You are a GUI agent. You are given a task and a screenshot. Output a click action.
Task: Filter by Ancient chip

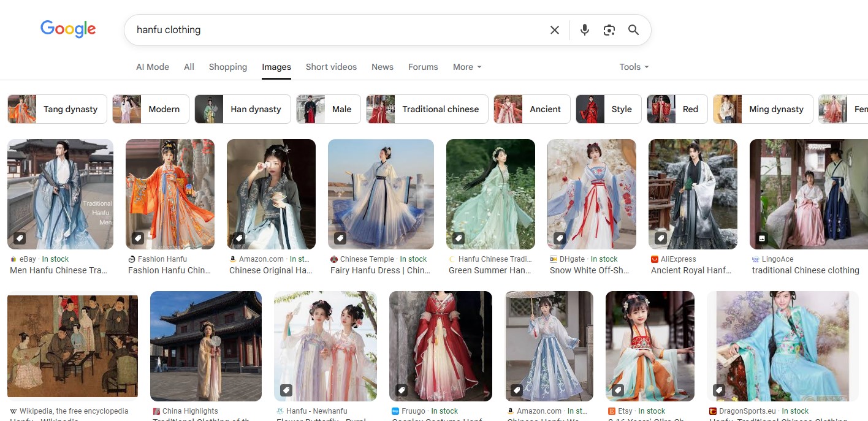coord(532,109)
